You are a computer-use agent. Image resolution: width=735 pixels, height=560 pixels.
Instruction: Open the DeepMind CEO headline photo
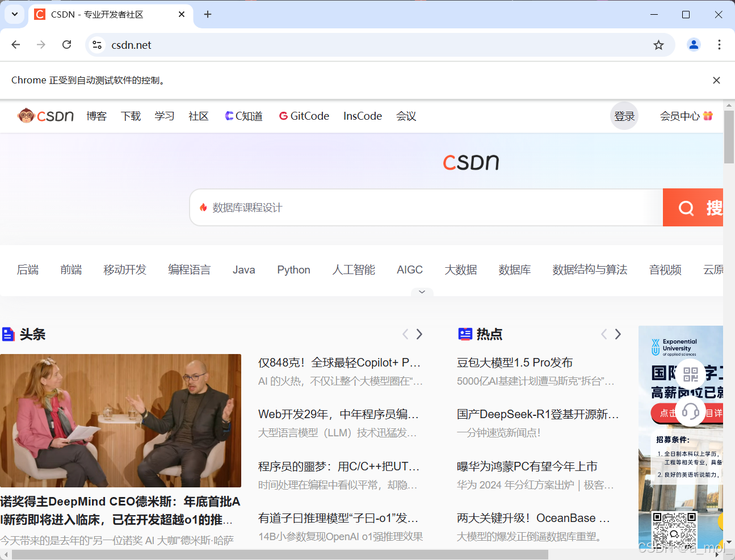click(x=120, y=420)
